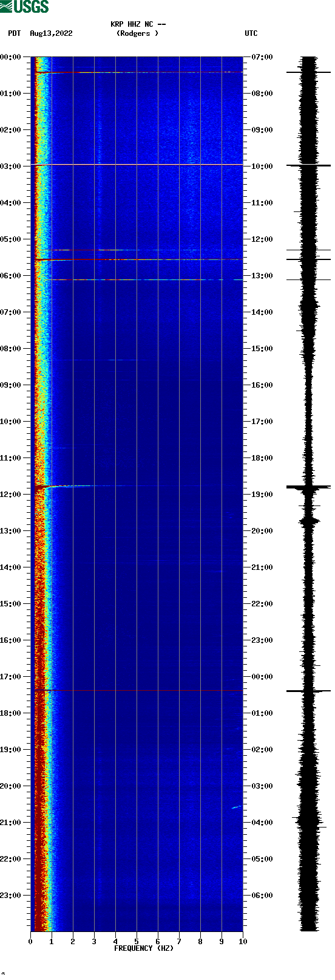Click the UTC time label '13:00'
The height and width of the screenshot is (980, 335).
(x=262, y=276)
